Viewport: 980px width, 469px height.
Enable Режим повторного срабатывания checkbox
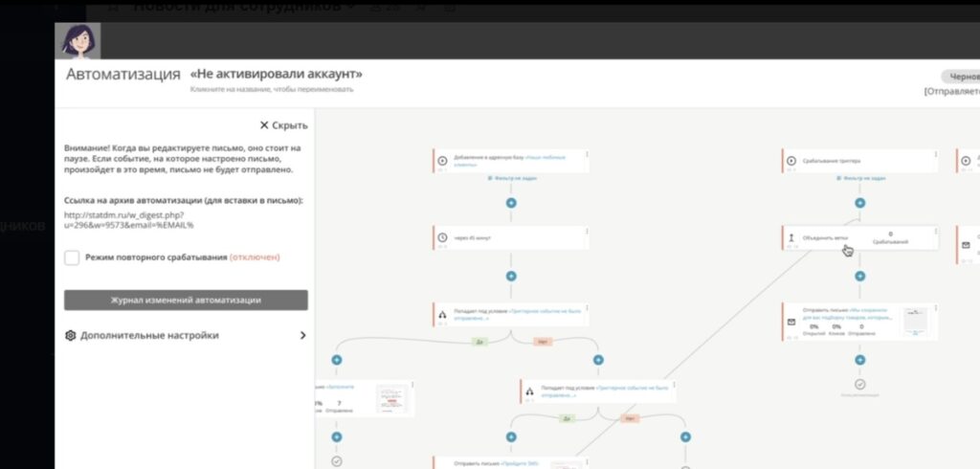[72, 257]
